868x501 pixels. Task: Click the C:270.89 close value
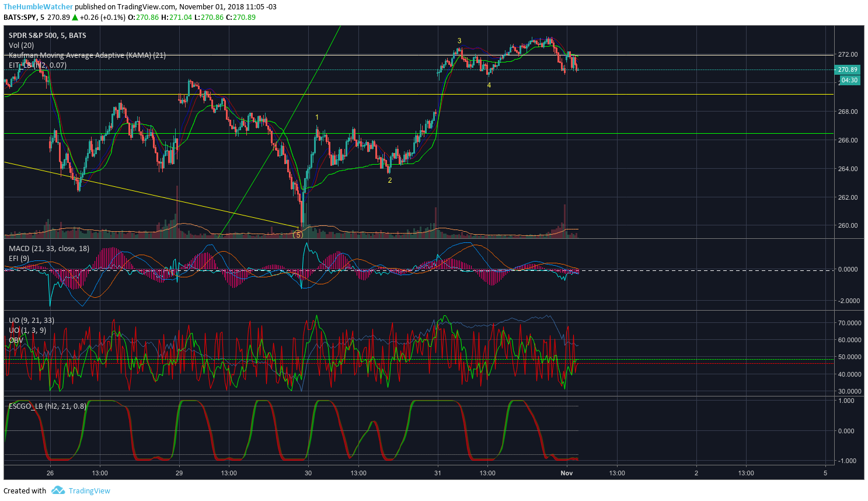(x=240, y=18)
